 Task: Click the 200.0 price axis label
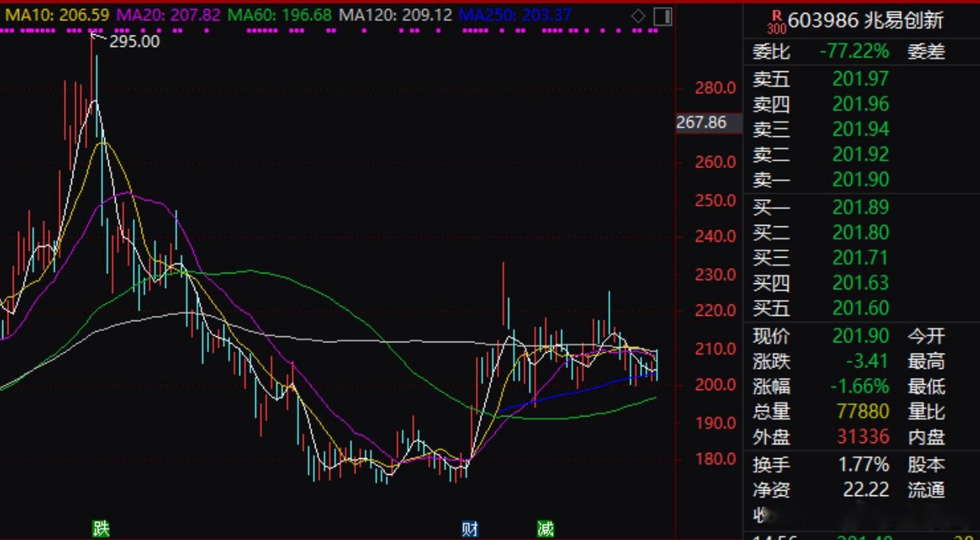716,385
